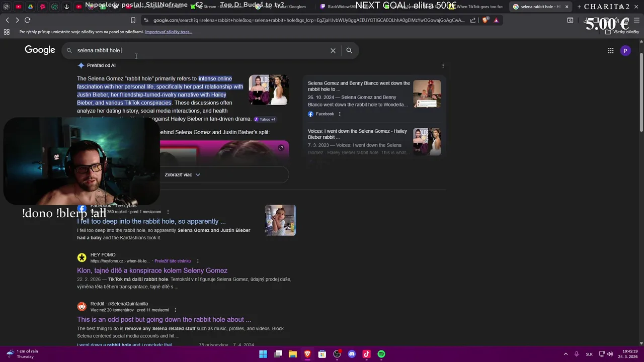Screen dimensions: 644x362
Task: Show hidden system tray icons chevron
Action: pyautogui.click(x=566, y=354)
